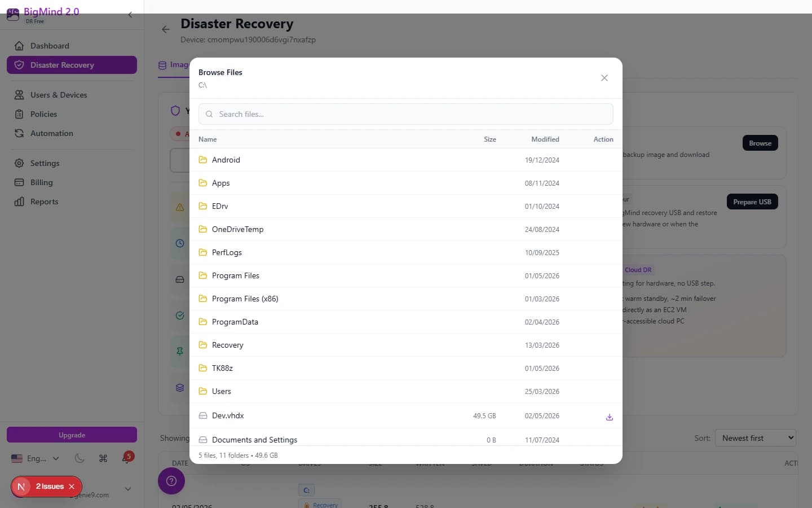Open the Reports page
Screen dimensions: 812x508
[x=72, y=202]
